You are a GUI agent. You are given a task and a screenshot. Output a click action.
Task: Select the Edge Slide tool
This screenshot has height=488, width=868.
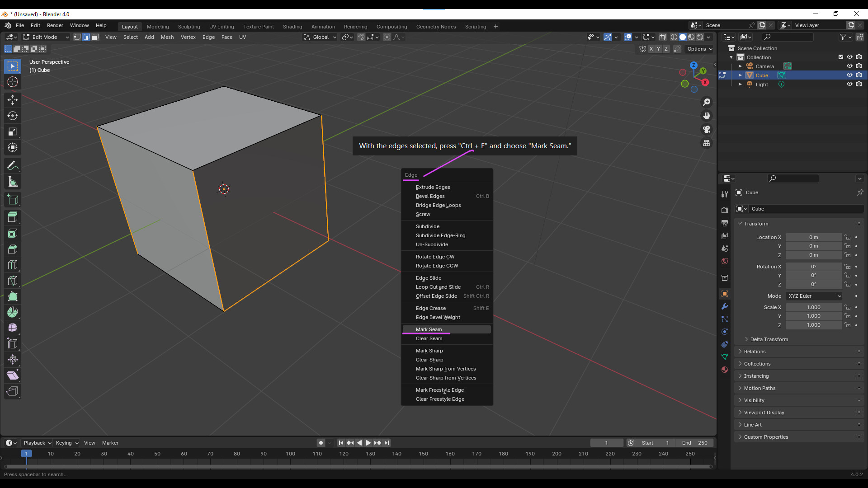tap(13, 344)
